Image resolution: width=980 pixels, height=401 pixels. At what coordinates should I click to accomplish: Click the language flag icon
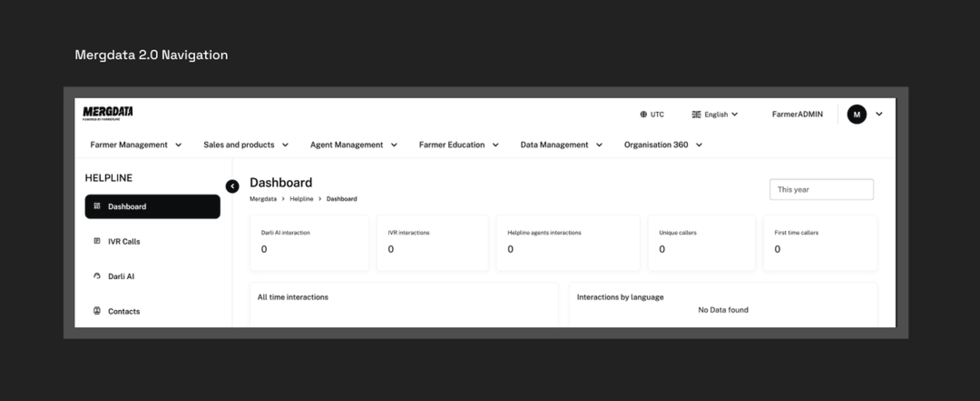[x=696, y=114]
